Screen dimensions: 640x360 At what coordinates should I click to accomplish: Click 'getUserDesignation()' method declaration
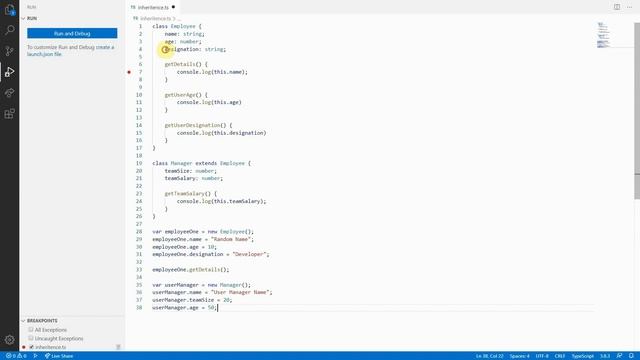(198, 125)
